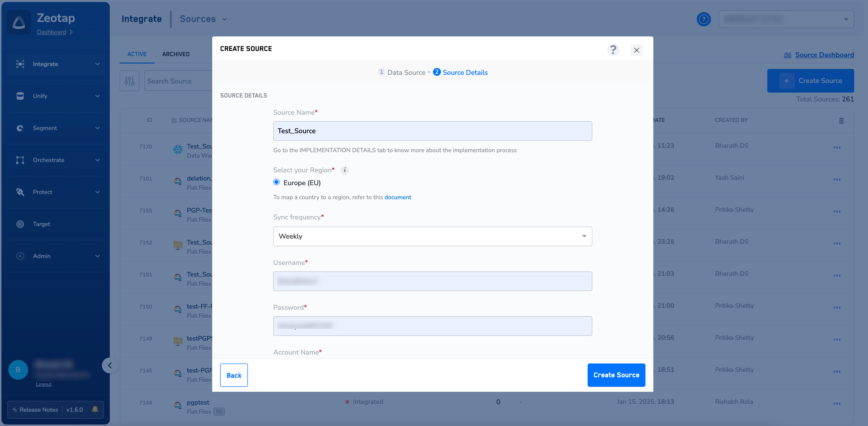This screenshot has height=426, width=868.
Task: Open the Sources dropdown in page header
Action: pyautogui.click(x=203, y=19)
